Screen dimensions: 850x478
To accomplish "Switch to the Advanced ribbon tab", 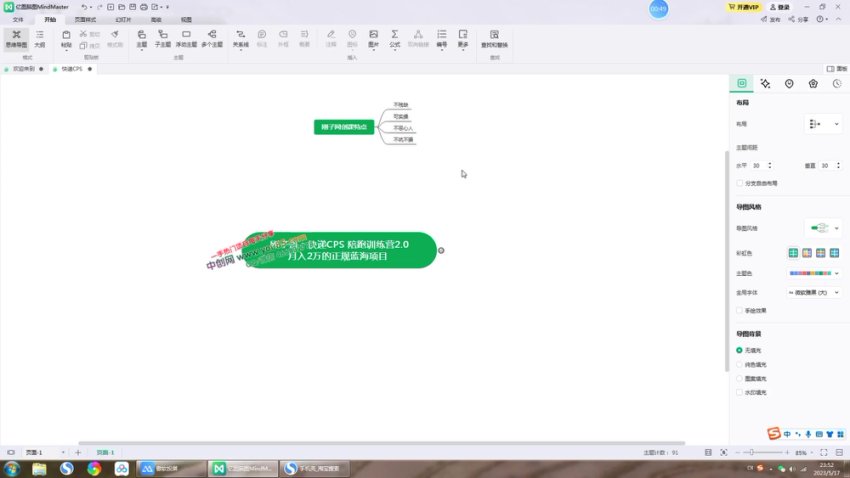I will 156,20.
